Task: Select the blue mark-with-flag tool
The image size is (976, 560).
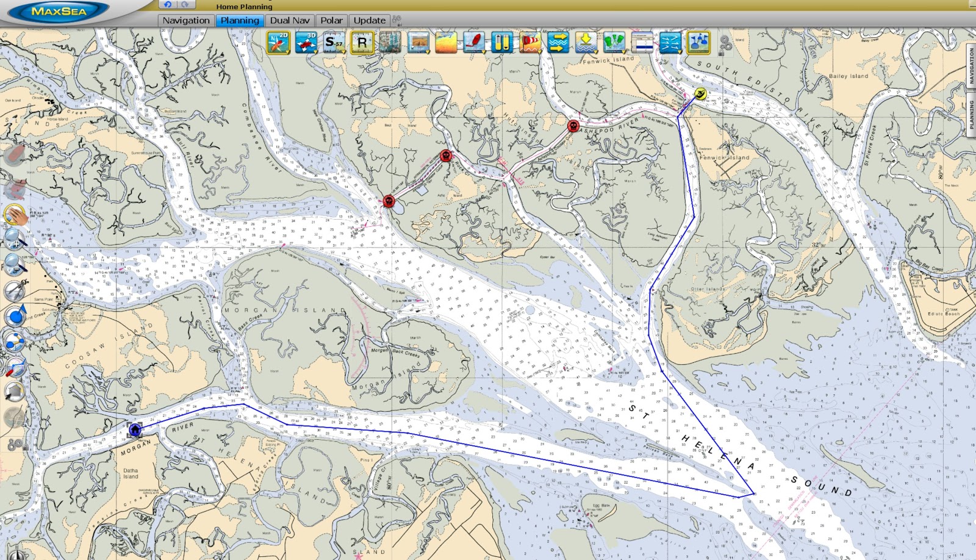Action: click(x=15, y=316)
